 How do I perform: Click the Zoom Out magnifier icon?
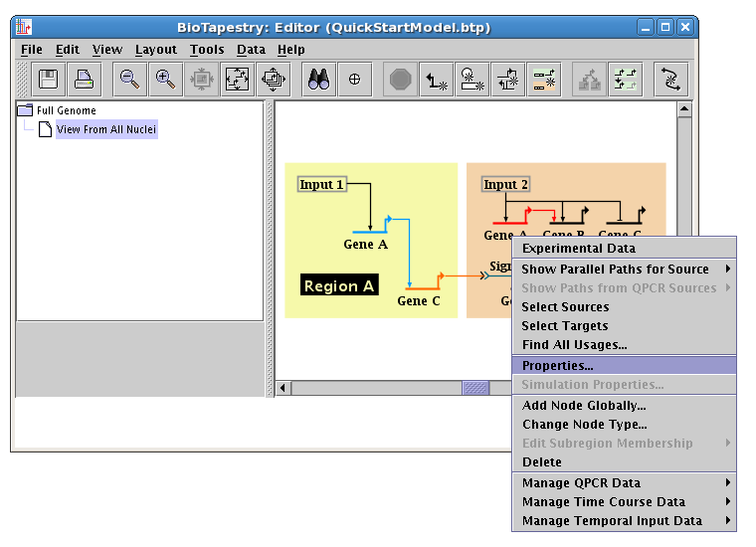pos(129,80)
